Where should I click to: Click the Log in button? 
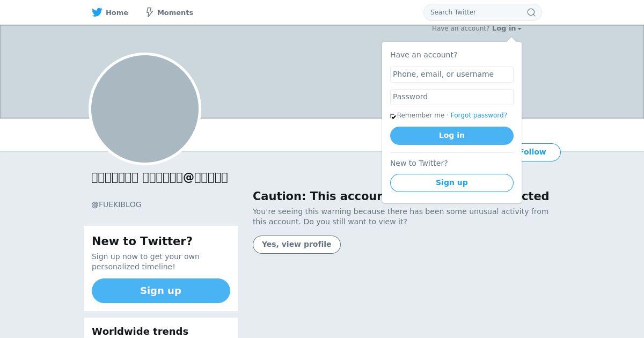click(x=452, y=136)
